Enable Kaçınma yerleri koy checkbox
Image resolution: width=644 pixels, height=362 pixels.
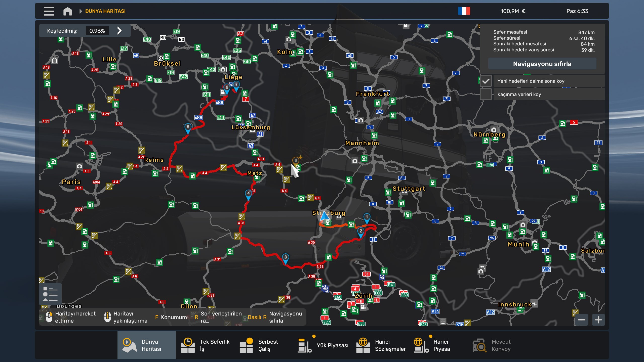486,94
